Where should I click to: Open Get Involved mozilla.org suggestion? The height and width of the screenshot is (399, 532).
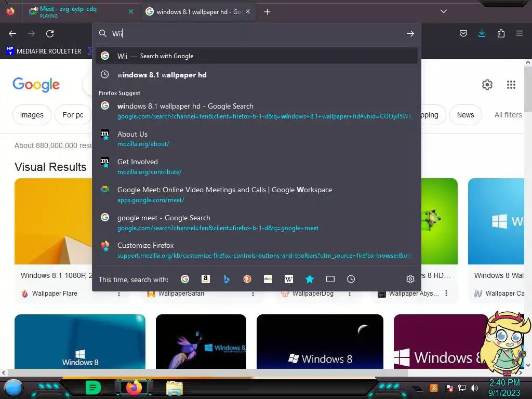[257, 167]
